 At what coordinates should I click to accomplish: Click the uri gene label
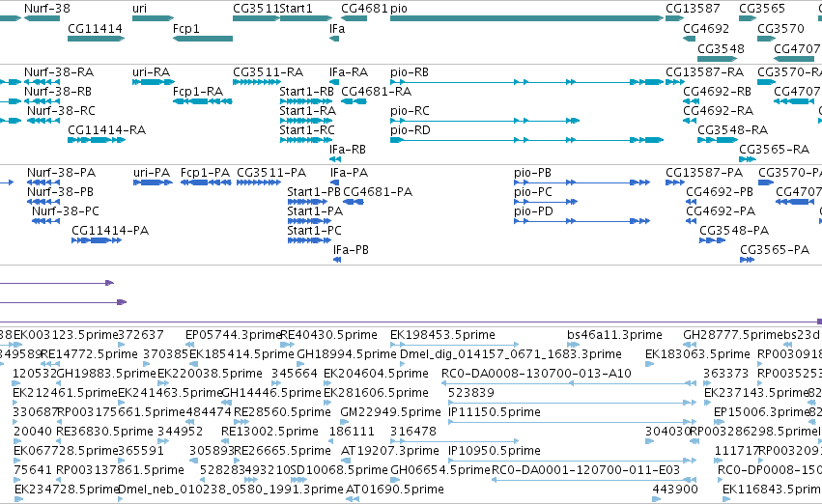pos(139,9)
